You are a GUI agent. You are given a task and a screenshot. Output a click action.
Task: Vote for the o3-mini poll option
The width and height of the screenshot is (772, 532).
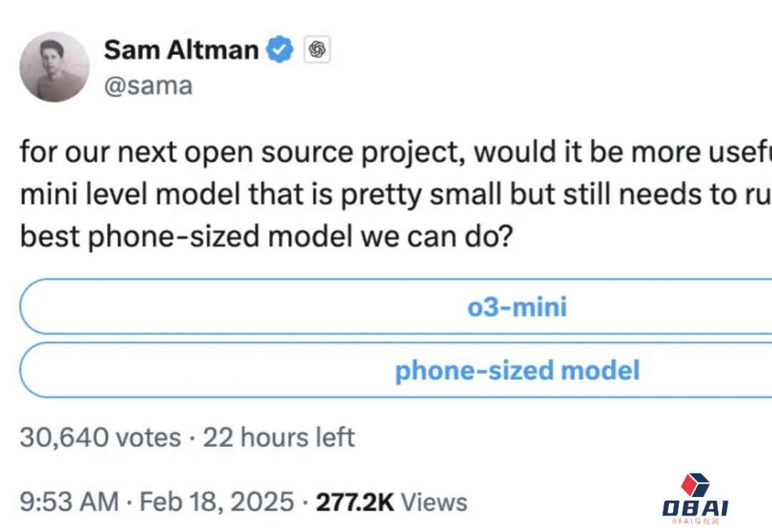(x=396, y=306)
